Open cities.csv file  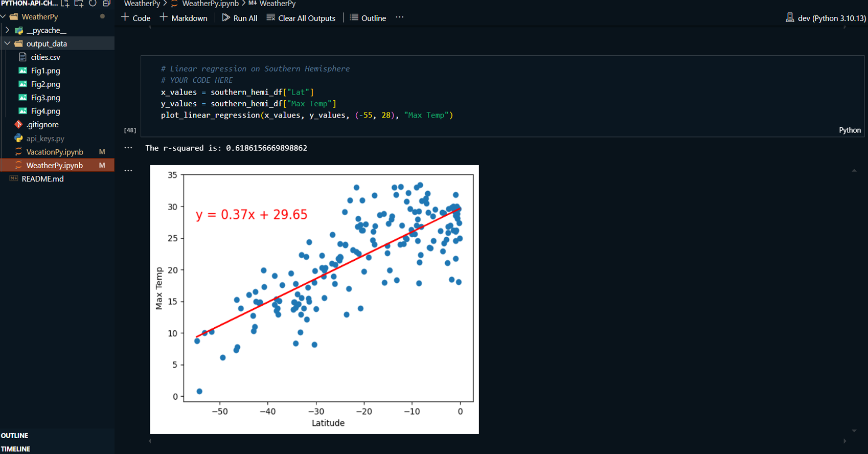[45, 57]
